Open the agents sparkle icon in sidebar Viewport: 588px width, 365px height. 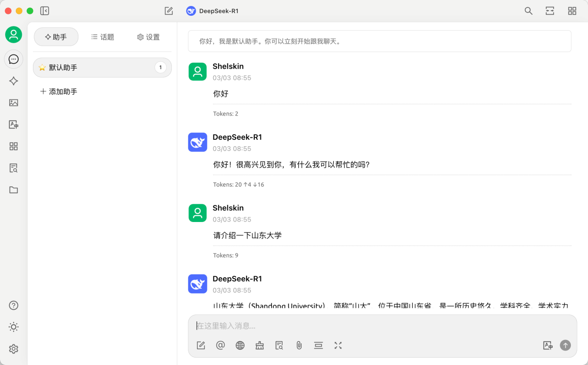click(x=13, y=81)
